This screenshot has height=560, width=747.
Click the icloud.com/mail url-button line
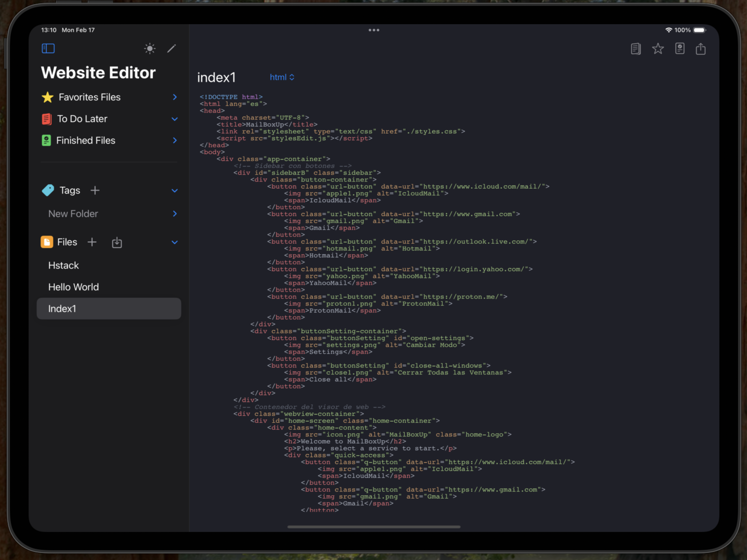(x=408, y=187)
